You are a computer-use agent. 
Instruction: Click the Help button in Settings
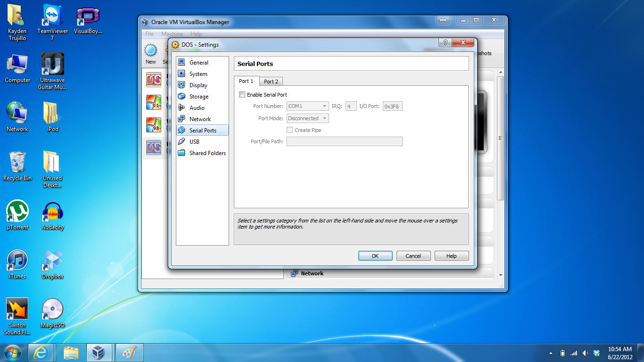(452, 256)
